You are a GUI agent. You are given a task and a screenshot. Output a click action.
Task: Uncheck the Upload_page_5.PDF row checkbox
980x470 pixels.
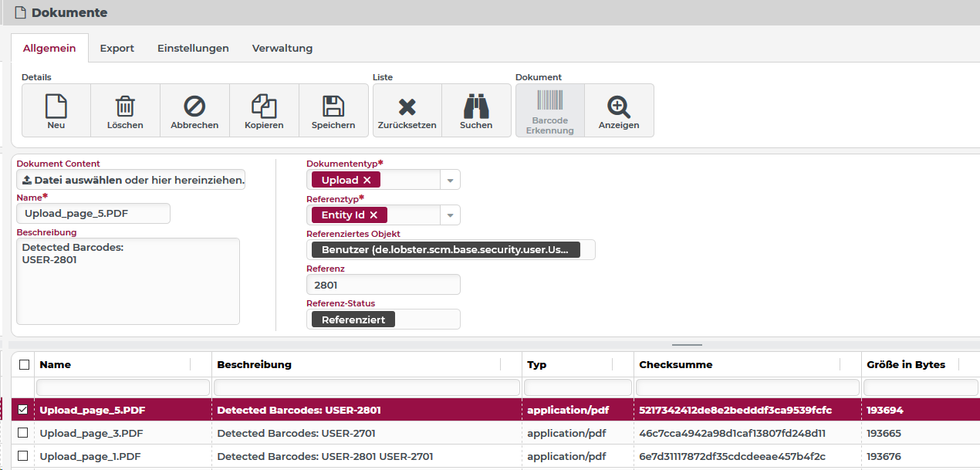[x=23, y=410]
